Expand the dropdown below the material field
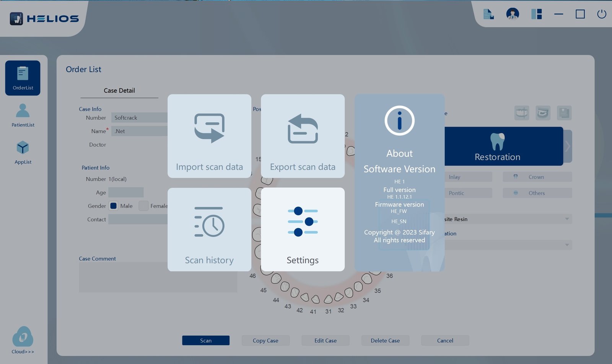Screen dimensions: 612x364 pyautogui.click(x=508, y=245)
